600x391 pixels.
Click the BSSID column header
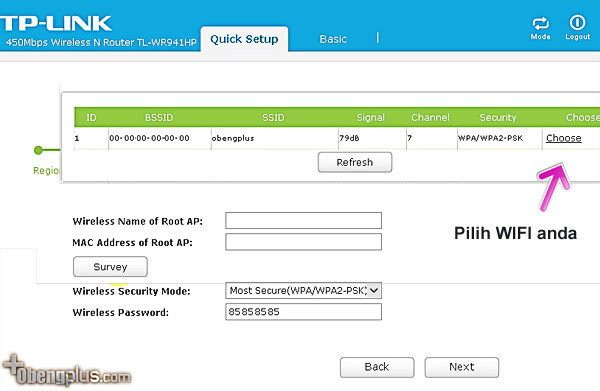(159, 117)
